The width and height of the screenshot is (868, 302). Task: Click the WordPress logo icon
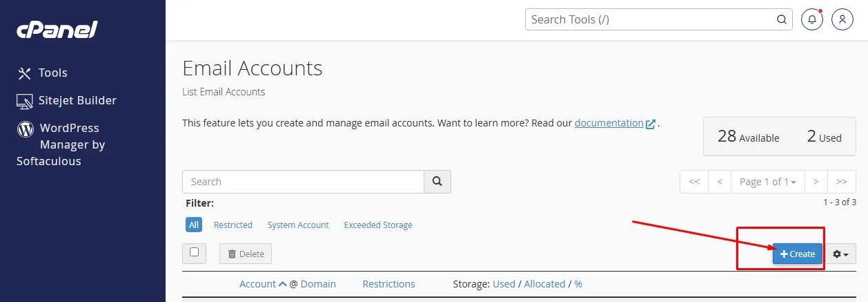pos(26,129)
